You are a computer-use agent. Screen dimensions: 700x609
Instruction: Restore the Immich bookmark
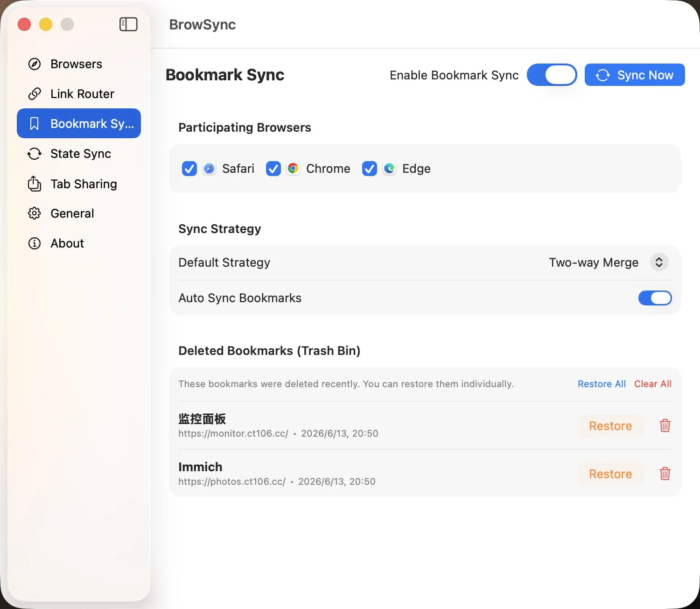(610, 474)
